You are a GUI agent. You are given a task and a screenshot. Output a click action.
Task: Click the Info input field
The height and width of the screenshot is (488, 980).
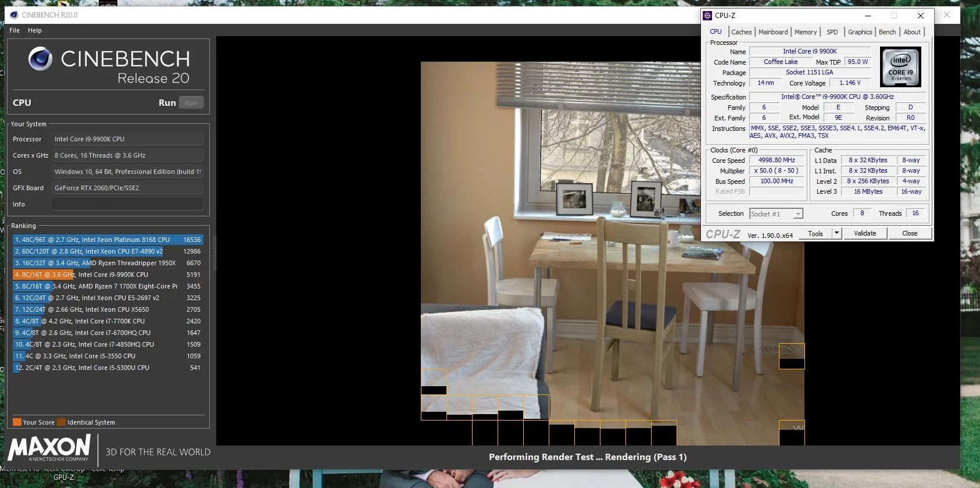pos(127,204)
